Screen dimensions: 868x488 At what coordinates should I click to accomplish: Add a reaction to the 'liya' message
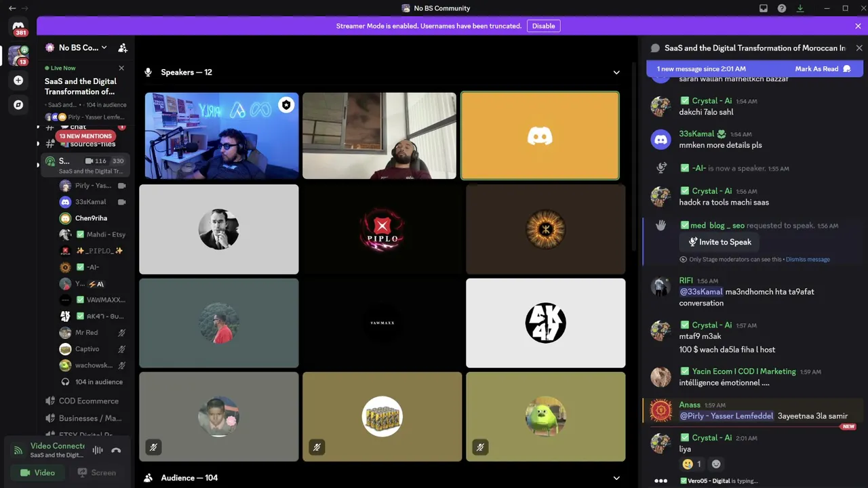click(x=716, y=464)
